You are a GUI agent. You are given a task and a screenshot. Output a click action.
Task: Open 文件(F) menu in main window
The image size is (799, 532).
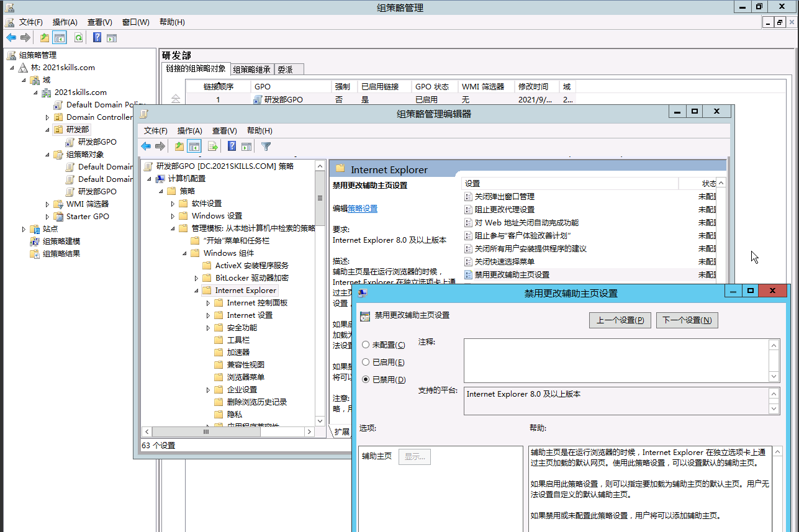coord(30,22)
